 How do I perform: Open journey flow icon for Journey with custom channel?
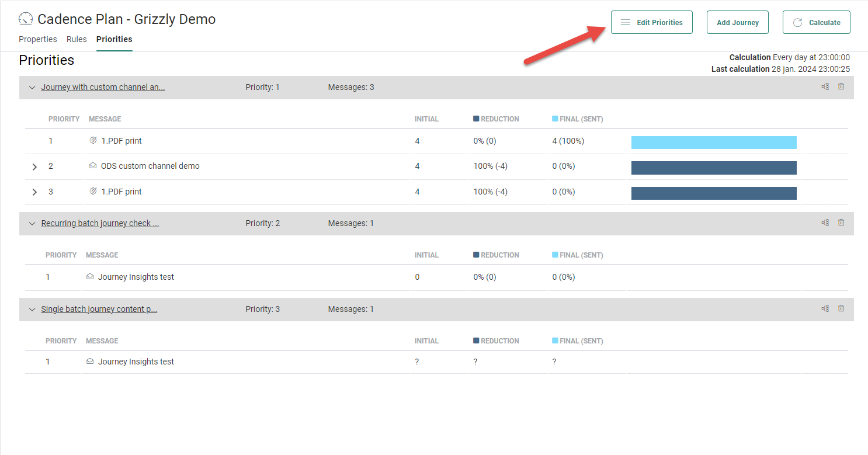[825, 86]
